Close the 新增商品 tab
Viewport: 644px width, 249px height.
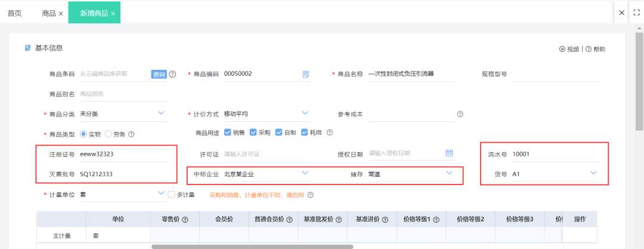point(113,14)
